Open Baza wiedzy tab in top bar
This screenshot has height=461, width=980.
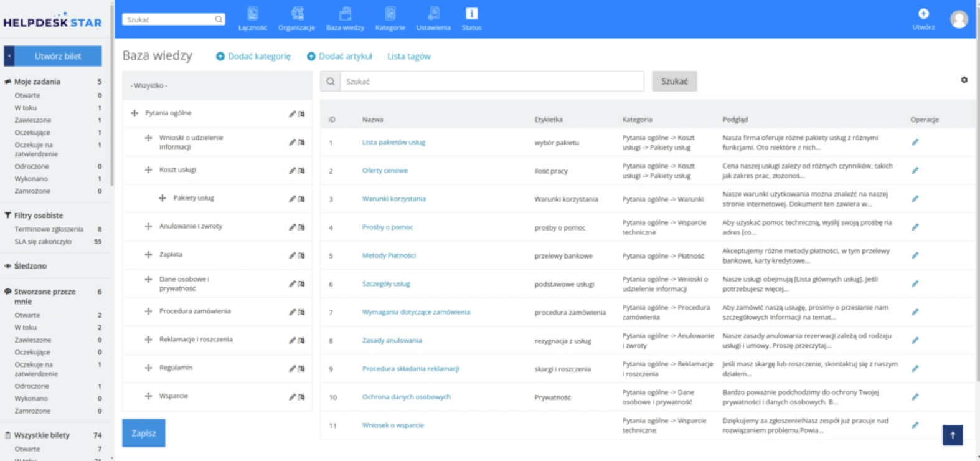click(x=345, y=19)
